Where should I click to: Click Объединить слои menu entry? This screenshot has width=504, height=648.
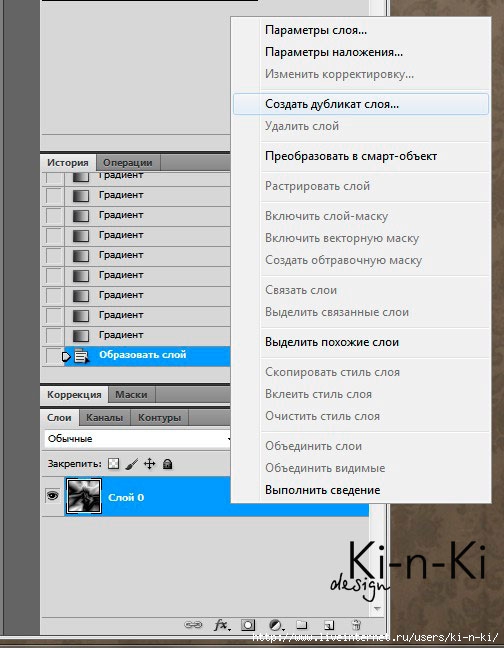pyautogui.click(x=361, y=446)
